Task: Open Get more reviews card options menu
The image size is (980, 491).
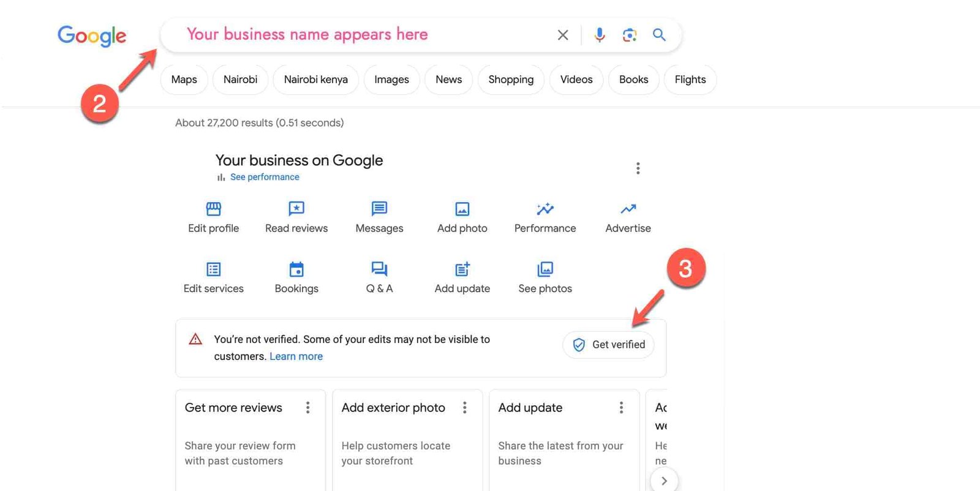Action: pyautogui.click(x=307, y=408)
